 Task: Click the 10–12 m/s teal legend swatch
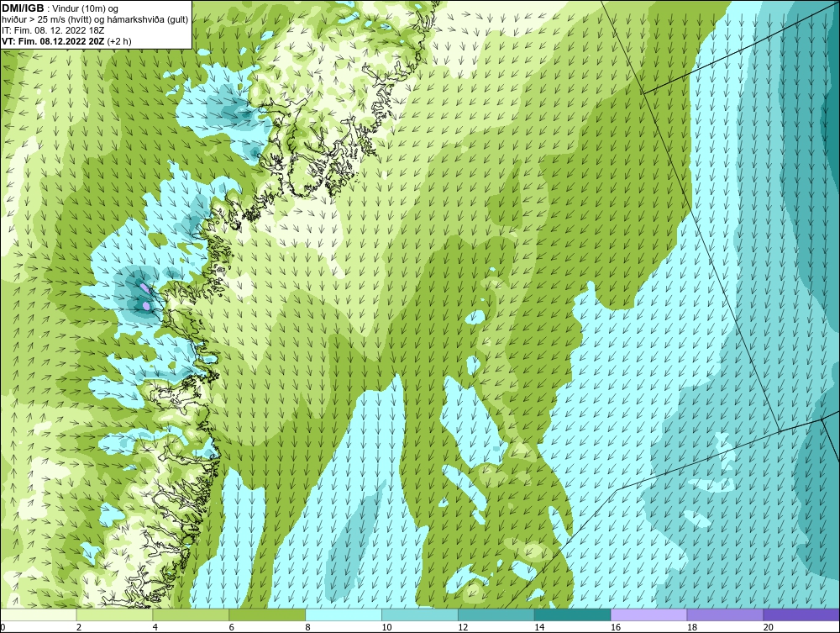(x=420, y=615)
